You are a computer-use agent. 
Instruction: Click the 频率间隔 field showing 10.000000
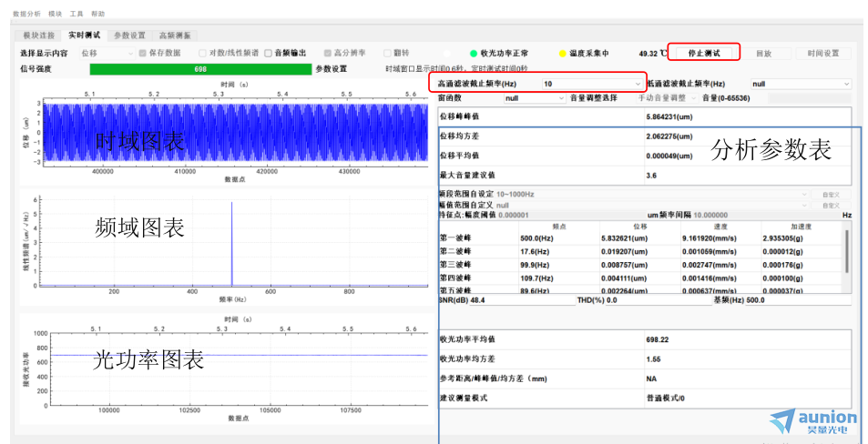(767, 215)
